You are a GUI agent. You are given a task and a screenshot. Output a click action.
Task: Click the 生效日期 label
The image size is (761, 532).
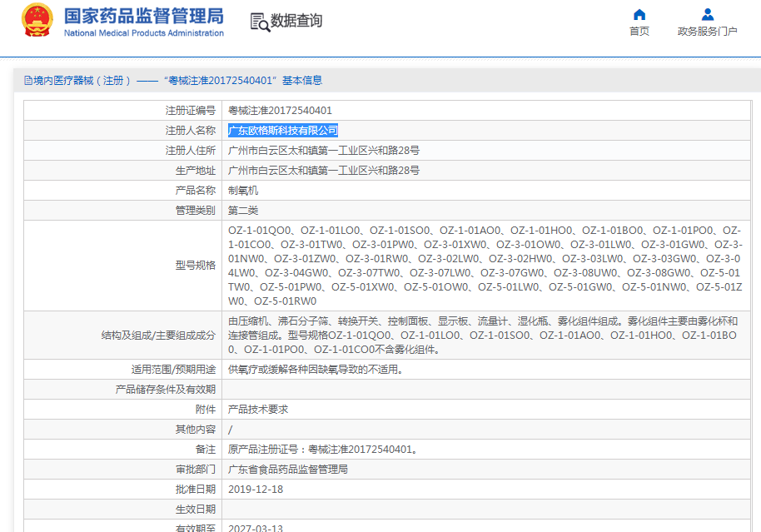195,510
